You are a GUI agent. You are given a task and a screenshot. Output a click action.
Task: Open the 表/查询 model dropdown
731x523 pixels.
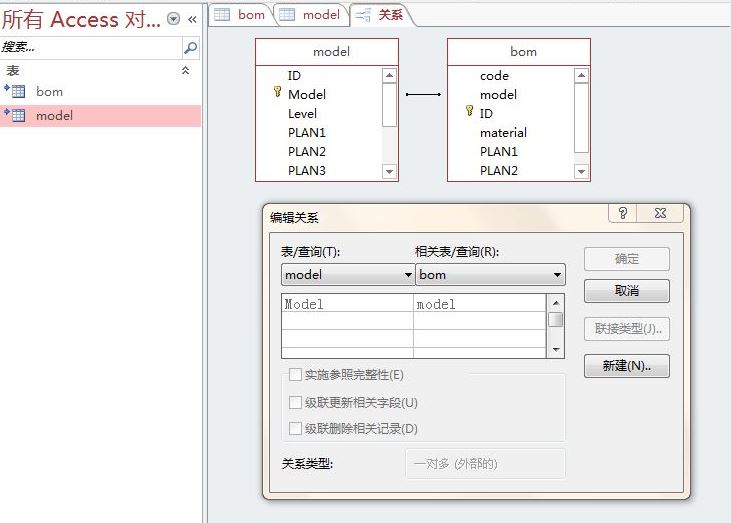click(x=408, y=275)
